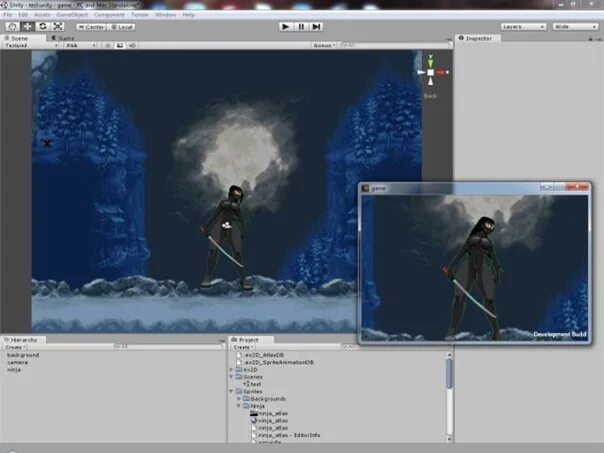Click the Back view label under the gizmo
The width and height of the screenshot is (604, 453).
click(x=430, y=96)
